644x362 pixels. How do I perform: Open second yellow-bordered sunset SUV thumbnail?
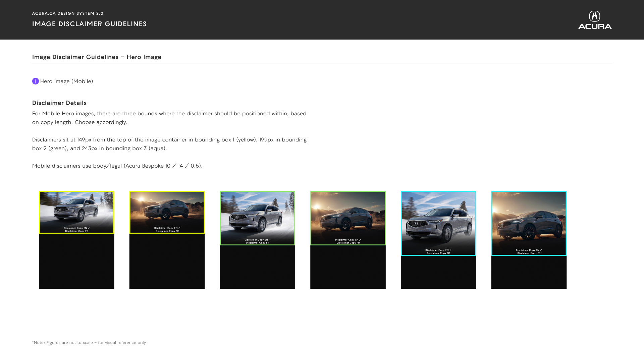(x=167, y=212)
